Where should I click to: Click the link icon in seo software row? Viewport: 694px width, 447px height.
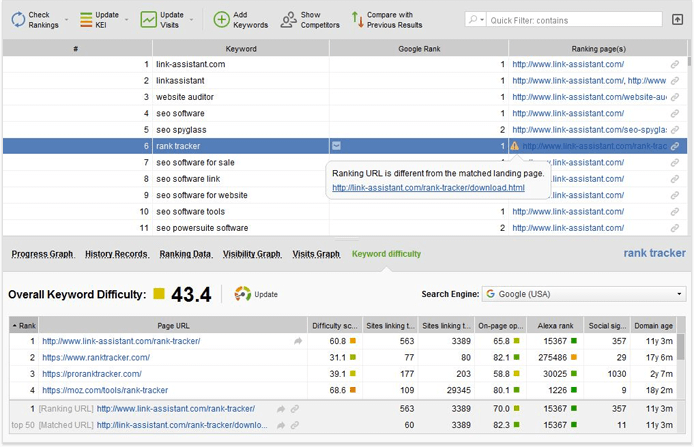click(x=675, y=114)
